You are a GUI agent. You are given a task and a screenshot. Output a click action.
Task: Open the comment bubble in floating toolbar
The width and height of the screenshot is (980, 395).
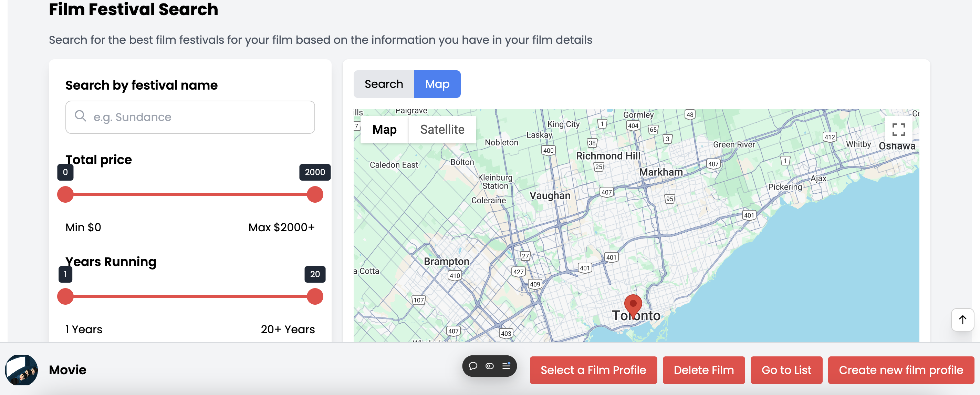[473, 366]
